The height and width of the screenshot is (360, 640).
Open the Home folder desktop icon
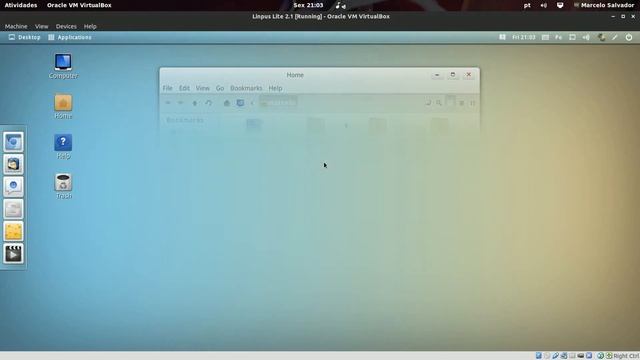point(63,107)
